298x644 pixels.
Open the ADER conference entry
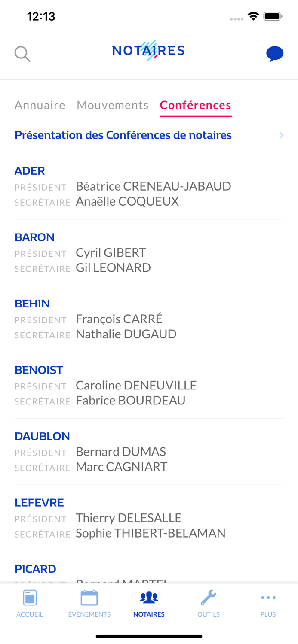coord(30,171)
